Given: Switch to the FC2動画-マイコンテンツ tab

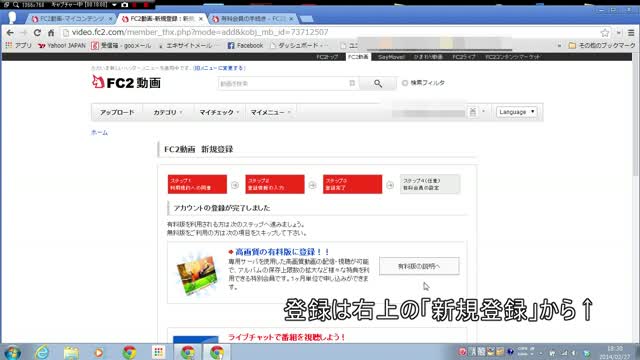Looking at the screenshot, I should 71,19.
